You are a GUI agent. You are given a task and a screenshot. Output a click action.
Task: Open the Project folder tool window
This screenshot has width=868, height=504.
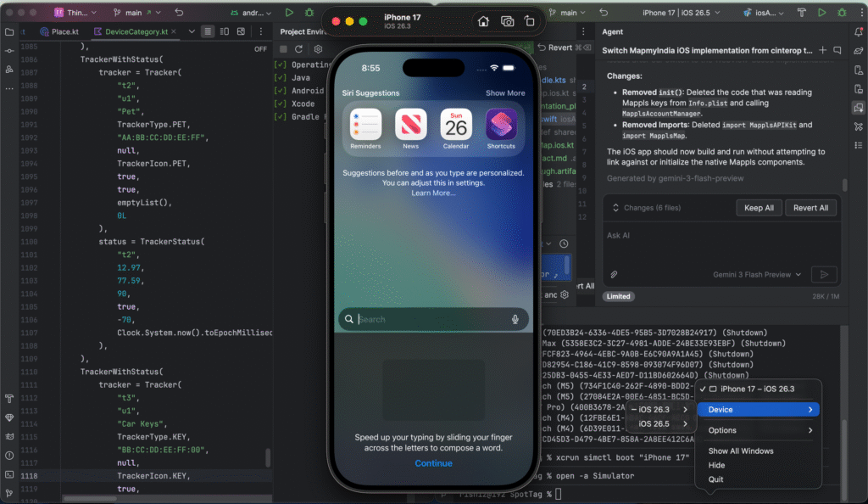coord(9,32)
